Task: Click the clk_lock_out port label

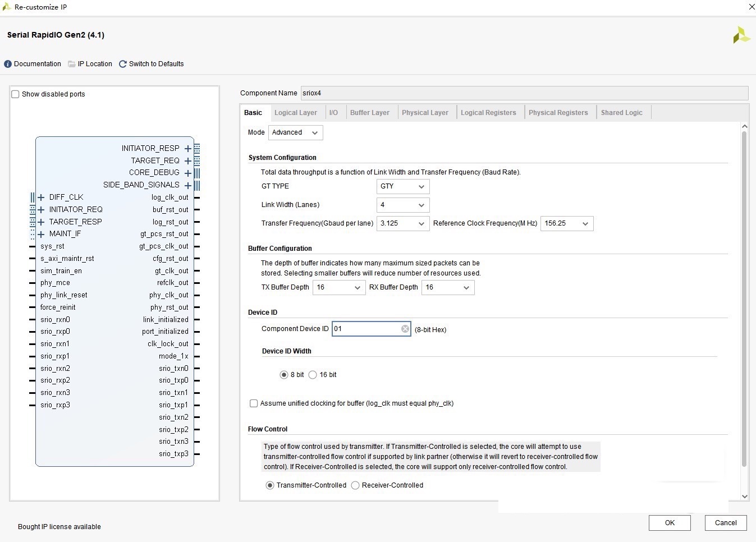Action: pos(168,344)
